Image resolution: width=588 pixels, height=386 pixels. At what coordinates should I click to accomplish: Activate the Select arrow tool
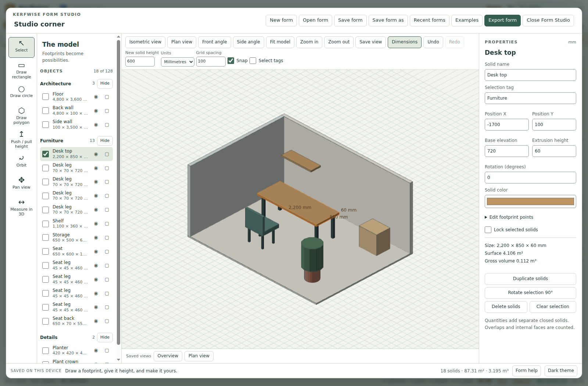(21, 47)
